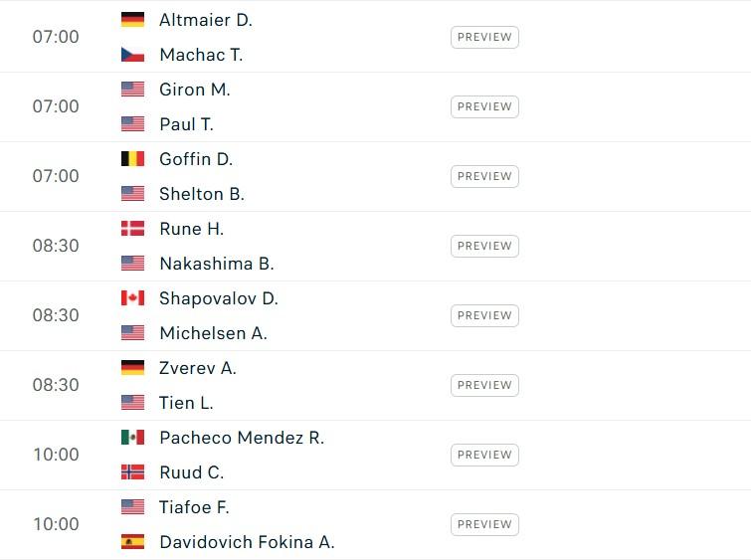
Task: Select player Michelsen A.
Action: pos(213,333)
